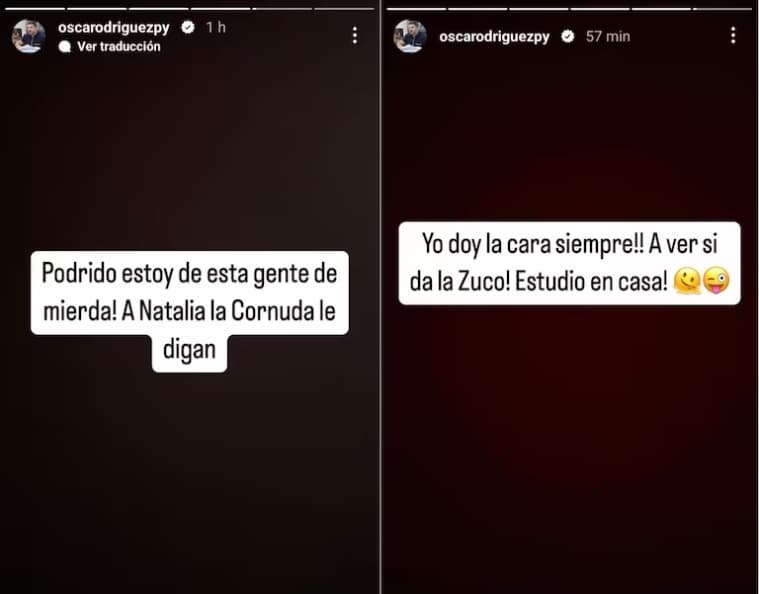Open the oscarodriguezpy username on the right story
Screen dimensions: 759x594
(494, 37)
